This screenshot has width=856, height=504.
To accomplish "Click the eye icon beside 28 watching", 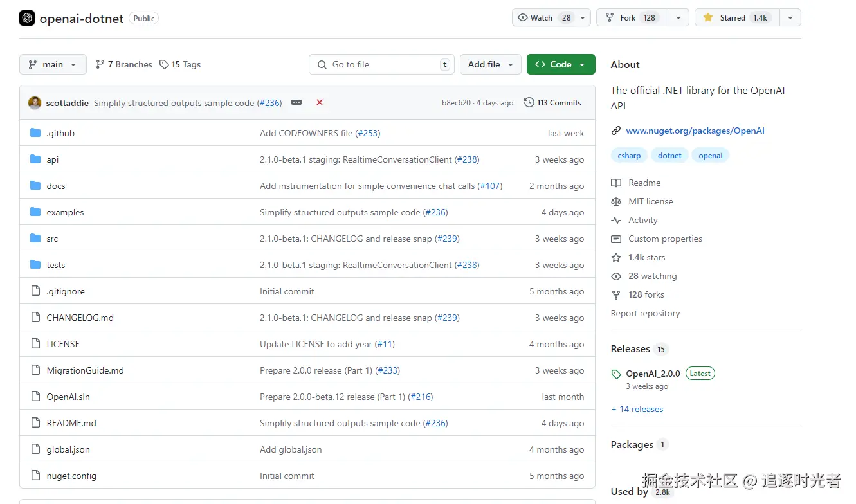I will tap(616, 276).
